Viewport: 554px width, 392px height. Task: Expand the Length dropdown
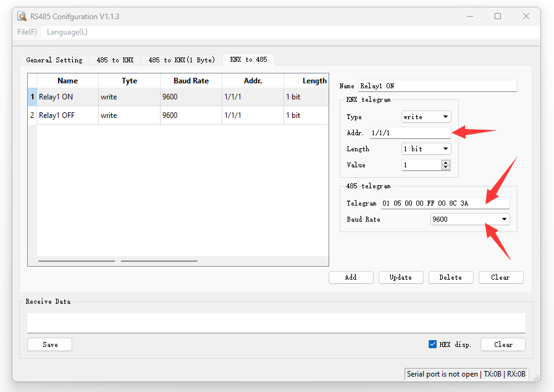(x=426, y=149)
